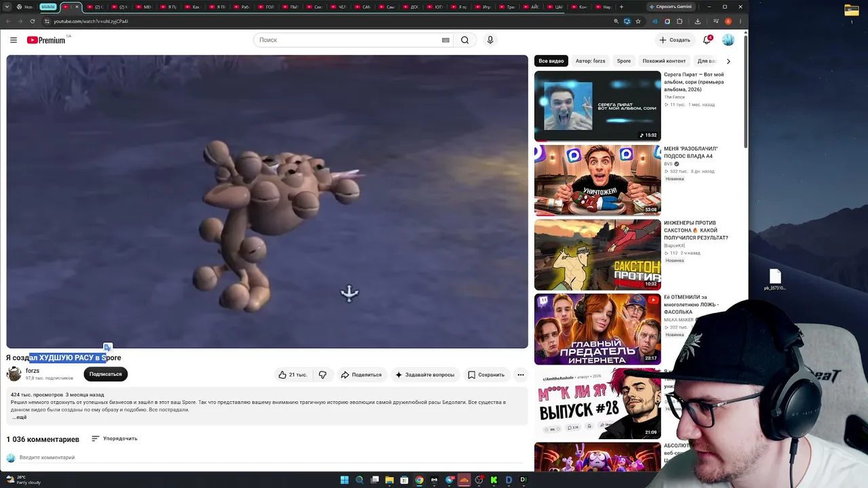Click the Спросить Gemini button
The image size is (868, 488).
[671, 7]
